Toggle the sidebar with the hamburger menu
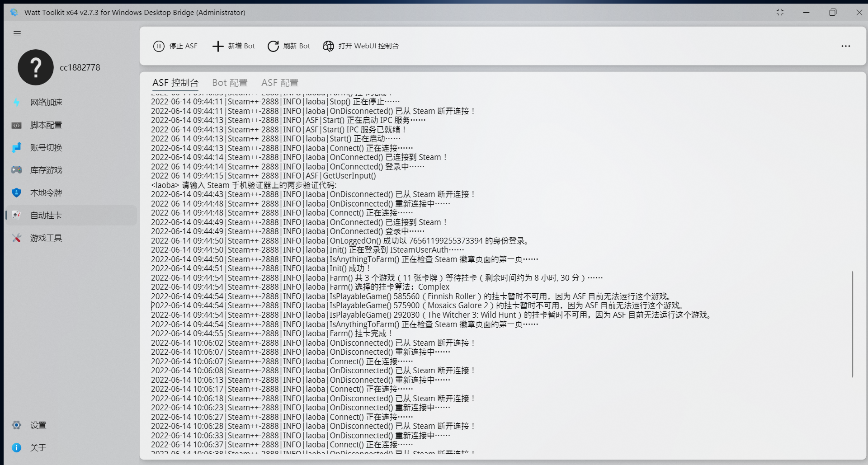This screenshot has width=868, height=465. 17,33
